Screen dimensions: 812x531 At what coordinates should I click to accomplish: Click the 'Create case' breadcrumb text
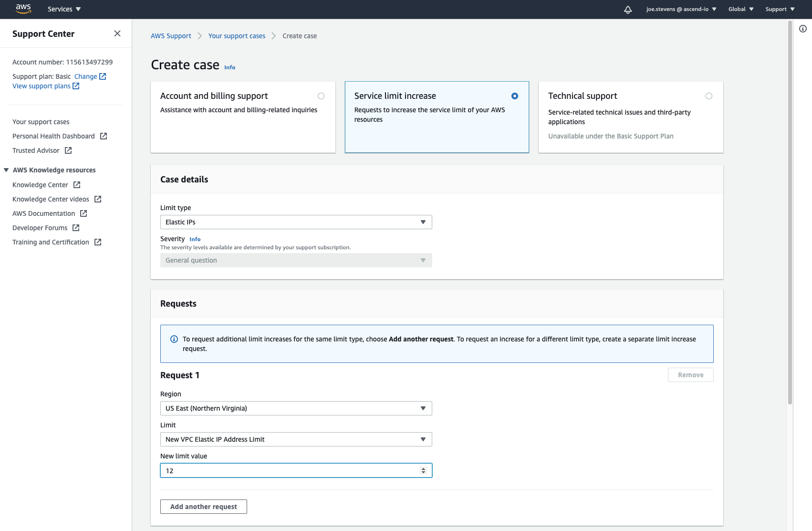[300, 36]
